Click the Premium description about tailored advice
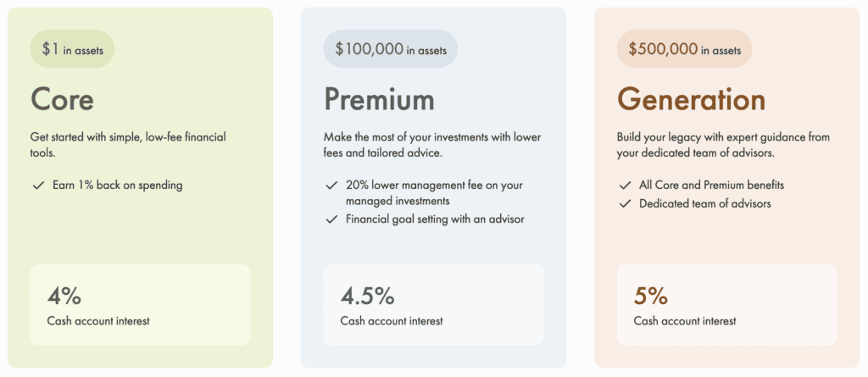The image size is (868, 377). click(431, 145)
